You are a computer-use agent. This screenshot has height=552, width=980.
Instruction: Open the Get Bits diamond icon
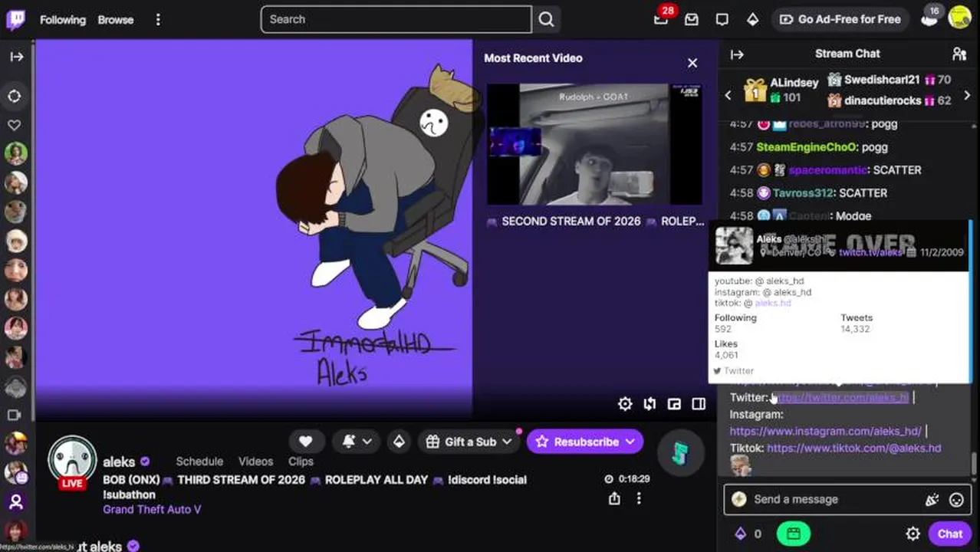[x=752, y=19]
